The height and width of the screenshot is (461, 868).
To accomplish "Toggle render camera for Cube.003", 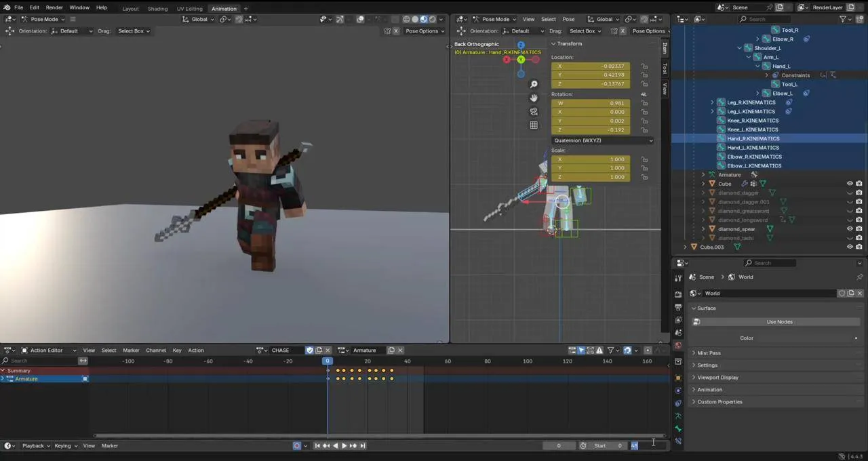I will pos(859,247).
